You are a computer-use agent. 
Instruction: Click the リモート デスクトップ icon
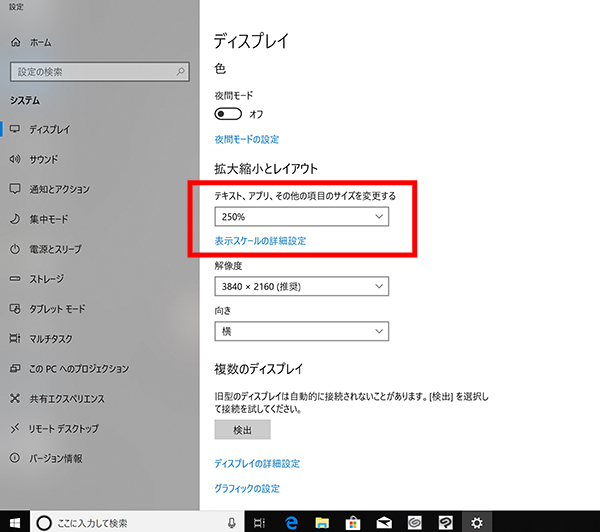(x=15, y=428)
